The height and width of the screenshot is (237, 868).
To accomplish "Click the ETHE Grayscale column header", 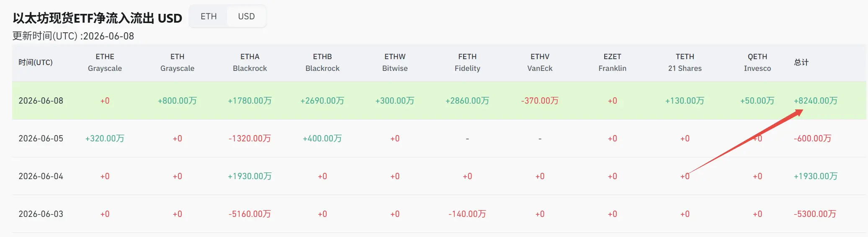I will tap(105, 63).
